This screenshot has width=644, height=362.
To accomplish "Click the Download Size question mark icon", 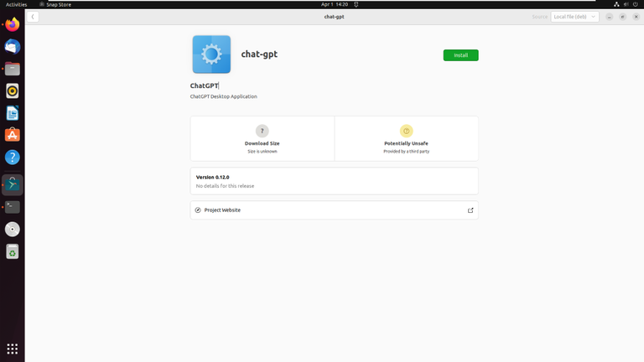I will click(x=262, y=131).
